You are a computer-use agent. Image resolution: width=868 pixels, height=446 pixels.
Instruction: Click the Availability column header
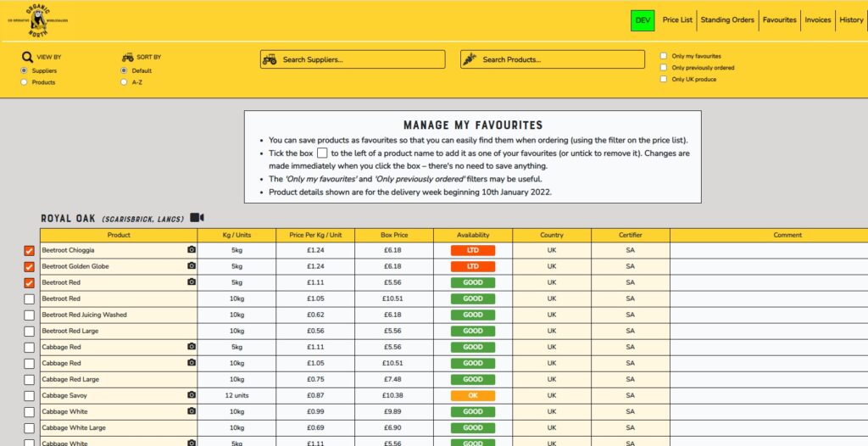coord(473,235)
